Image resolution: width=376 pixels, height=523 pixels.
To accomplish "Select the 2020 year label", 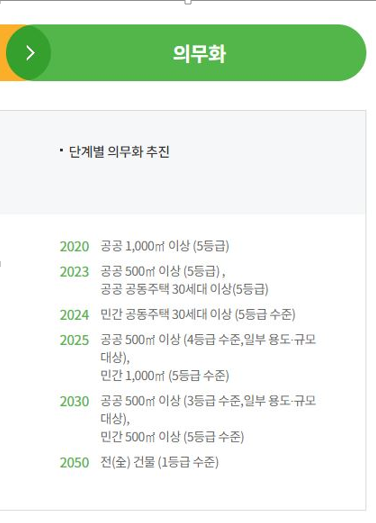I will [x=74, y=246].
